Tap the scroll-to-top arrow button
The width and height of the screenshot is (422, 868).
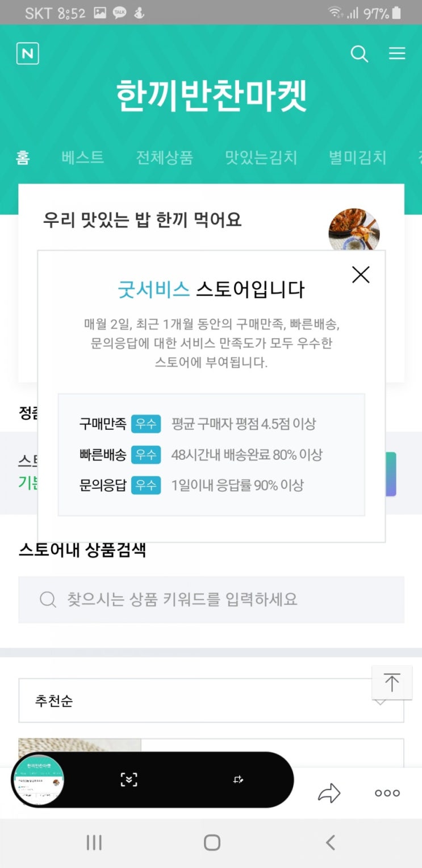coord(391,682)
